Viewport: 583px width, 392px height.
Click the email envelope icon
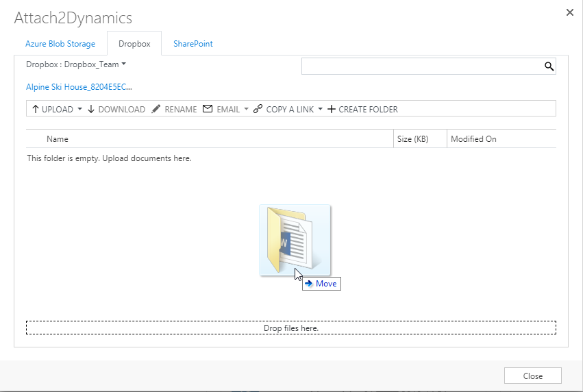(208, 108)
